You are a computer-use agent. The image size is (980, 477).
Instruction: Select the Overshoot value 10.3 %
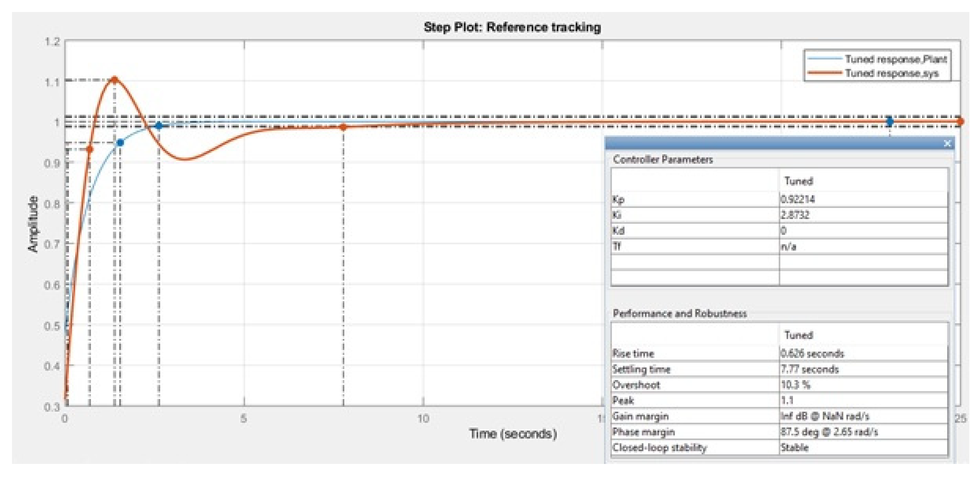pos(796,385)
